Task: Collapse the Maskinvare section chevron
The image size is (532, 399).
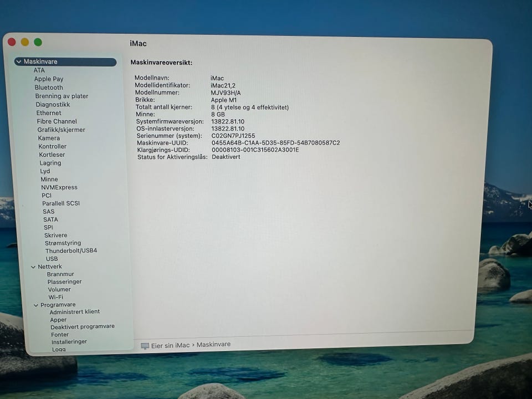Action: [x=19, y=62]
